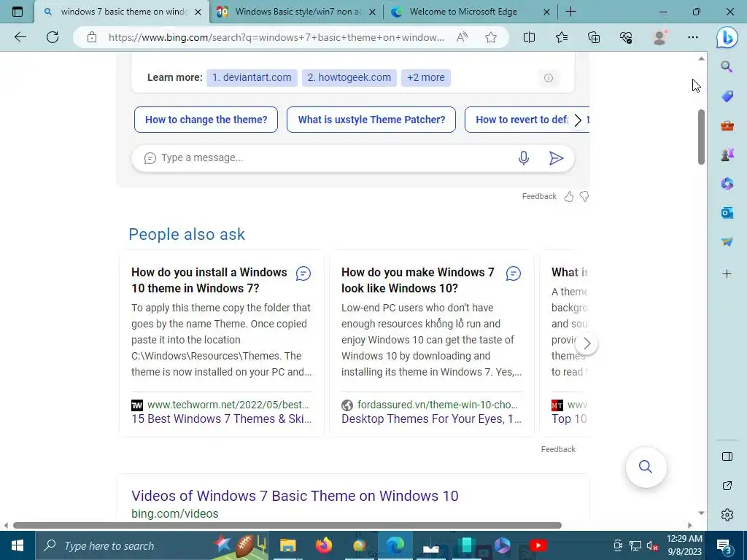Open Bing Chat sidebar button
This screenshot has width=747, height=560.
[x=727, y=38]
